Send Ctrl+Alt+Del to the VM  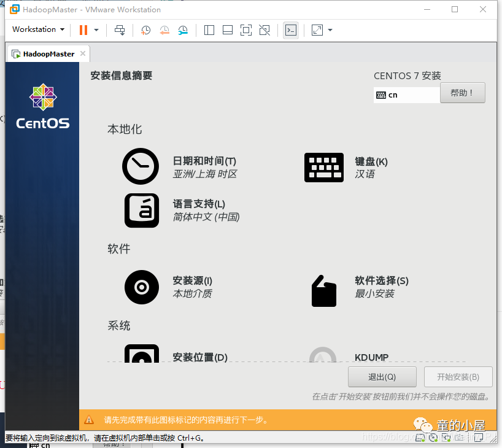(x=120, y=30)
